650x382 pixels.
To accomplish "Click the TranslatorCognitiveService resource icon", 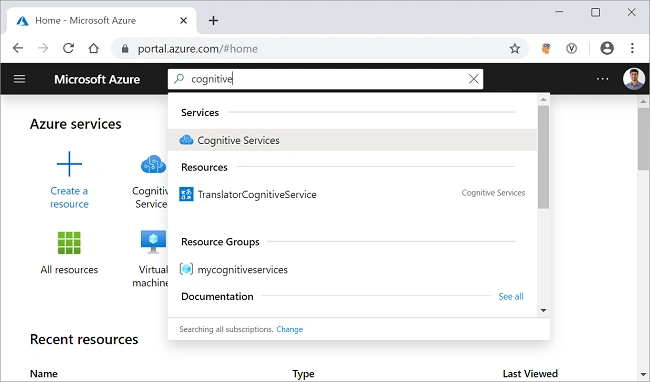I will (186, 194).
